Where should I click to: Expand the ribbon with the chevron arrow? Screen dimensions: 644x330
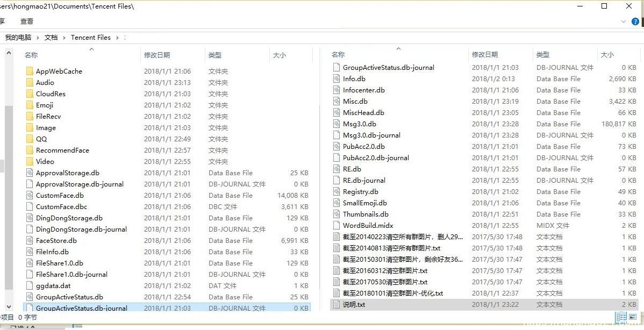pyautogui.click(x=624, y=21)
